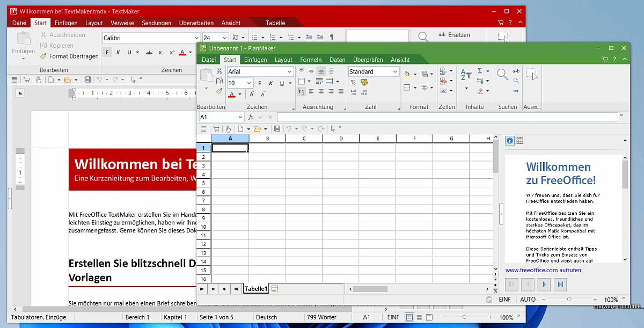The image size is (644, 328).
Task: Insert a sum with the Σ icon
Action: (480, 70)
